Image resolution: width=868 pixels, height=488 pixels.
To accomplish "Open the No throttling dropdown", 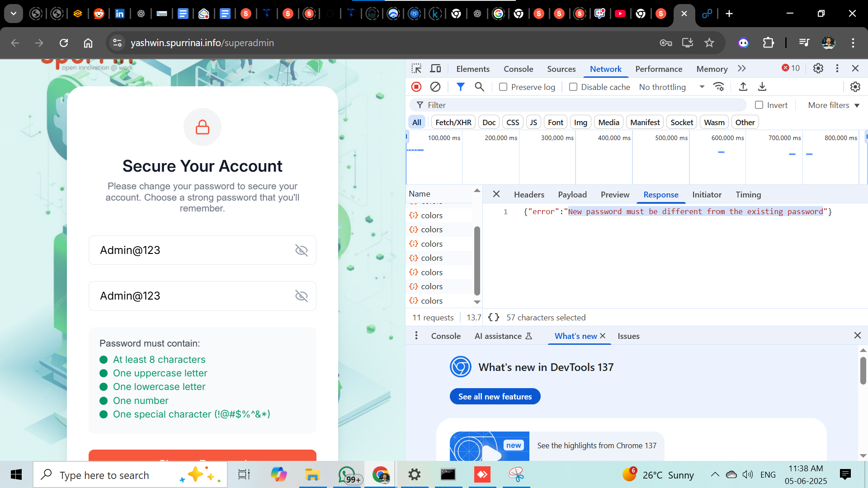I will [x=671, y=87].
